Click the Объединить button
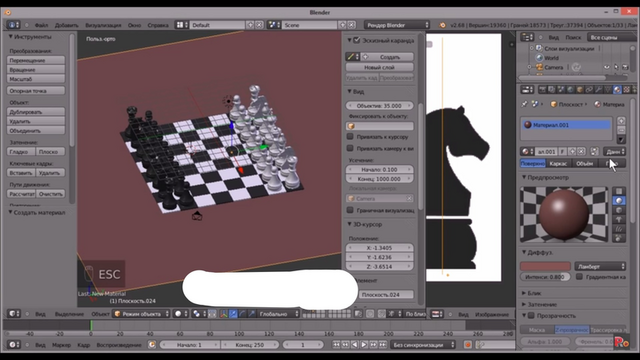 point(36,131)
